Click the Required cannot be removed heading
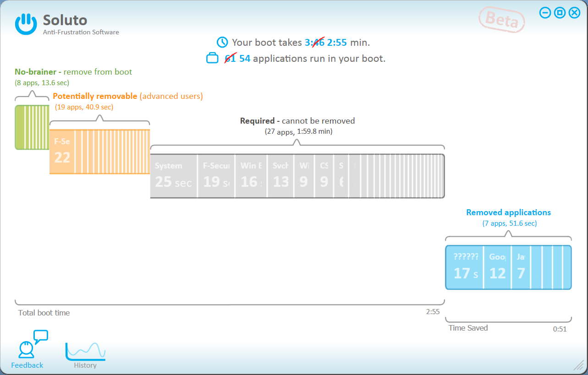The image size is (588, 375). point(297,121)
